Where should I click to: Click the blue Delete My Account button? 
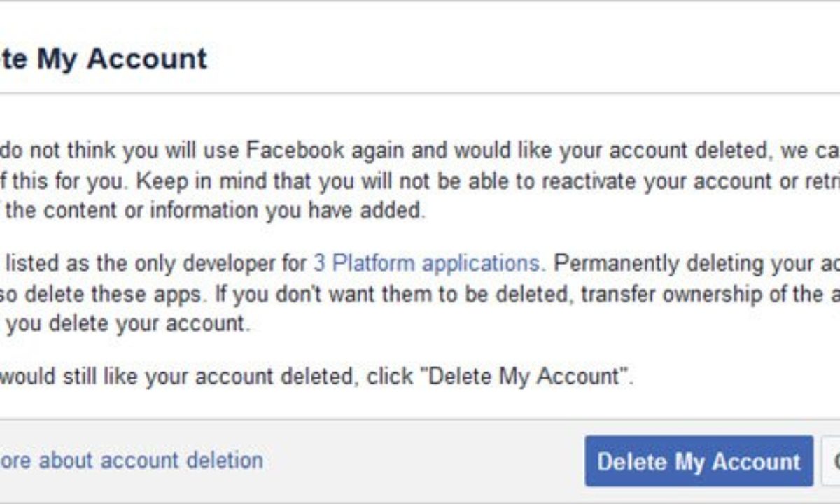point(699,461)
